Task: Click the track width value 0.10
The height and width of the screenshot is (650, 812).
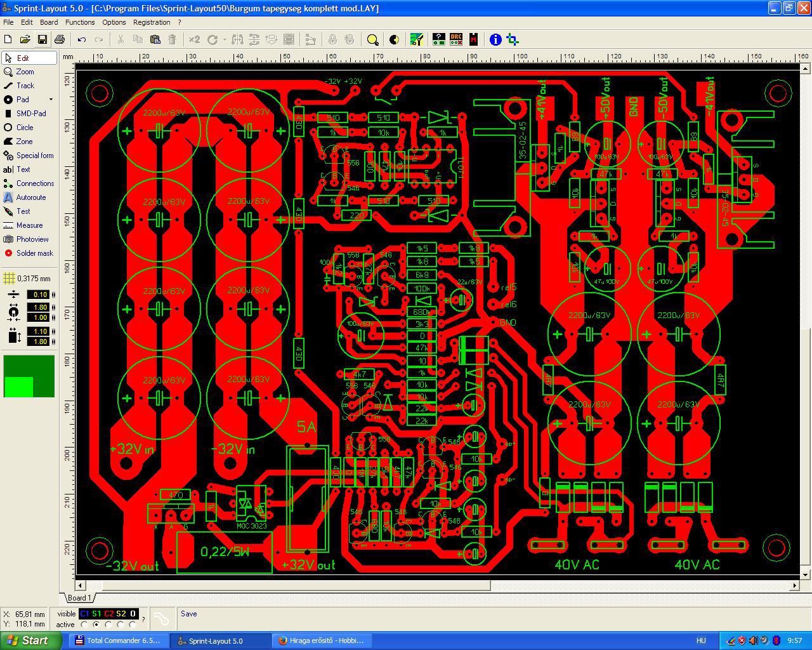Action: pos(39,295)
